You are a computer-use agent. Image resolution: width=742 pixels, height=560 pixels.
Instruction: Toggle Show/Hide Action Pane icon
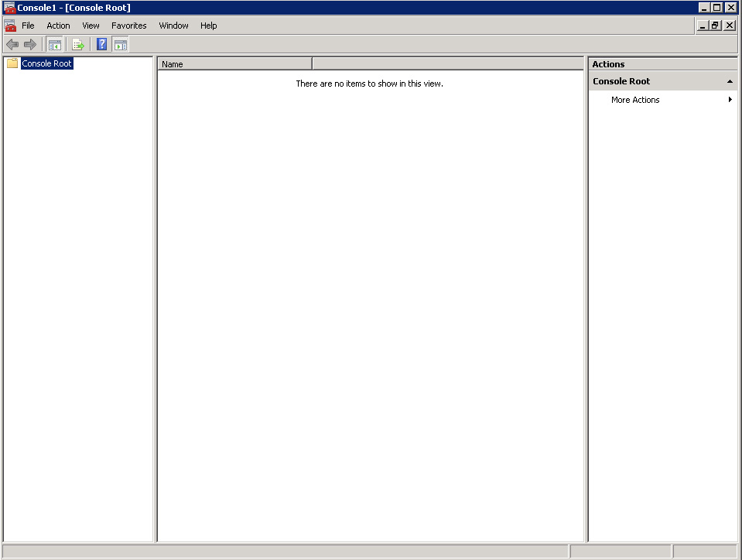point(121,44)
